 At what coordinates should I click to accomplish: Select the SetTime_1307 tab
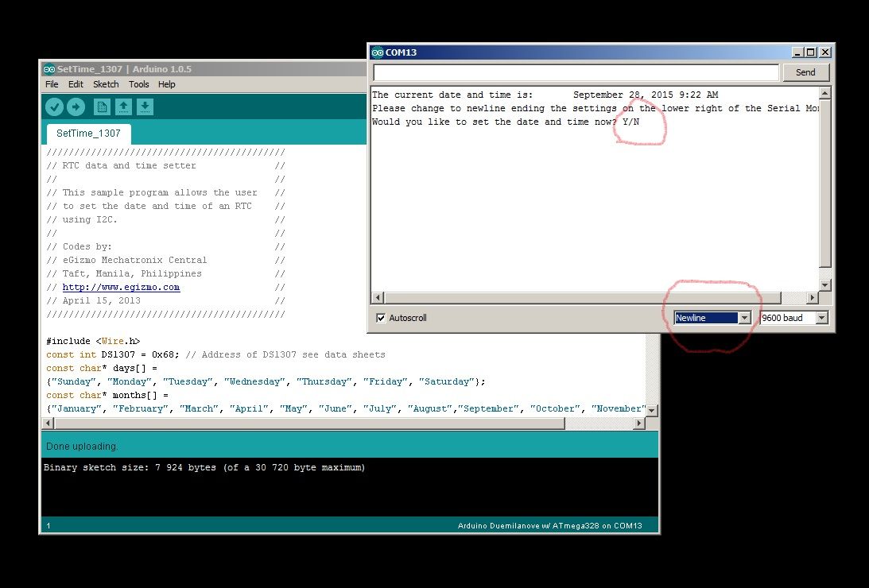tap(88, 133)
